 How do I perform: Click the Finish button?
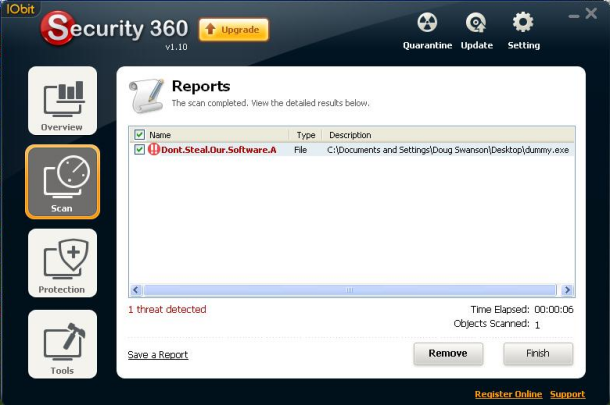pyautogui.click(x=538, y=354)
